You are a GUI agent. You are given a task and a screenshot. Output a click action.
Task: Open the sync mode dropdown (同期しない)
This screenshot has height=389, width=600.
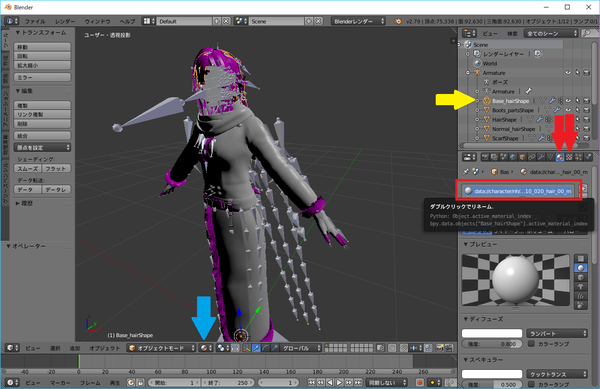387,382
